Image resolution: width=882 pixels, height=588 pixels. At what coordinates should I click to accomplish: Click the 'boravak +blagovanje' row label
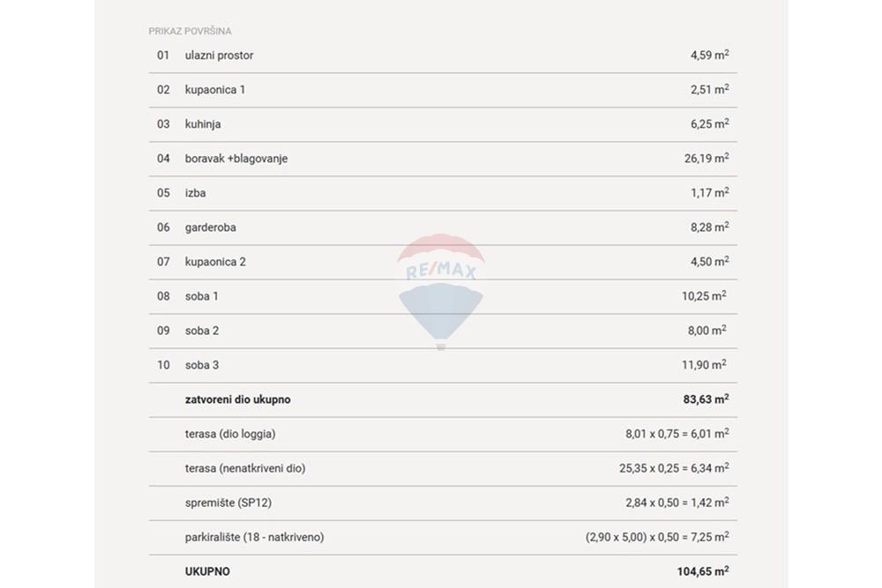[236, 159]
